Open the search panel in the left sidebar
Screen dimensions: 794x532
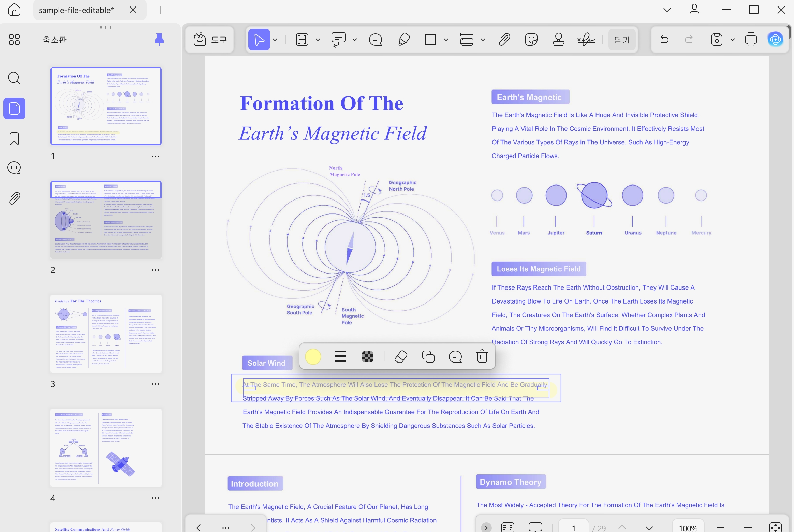14,78
